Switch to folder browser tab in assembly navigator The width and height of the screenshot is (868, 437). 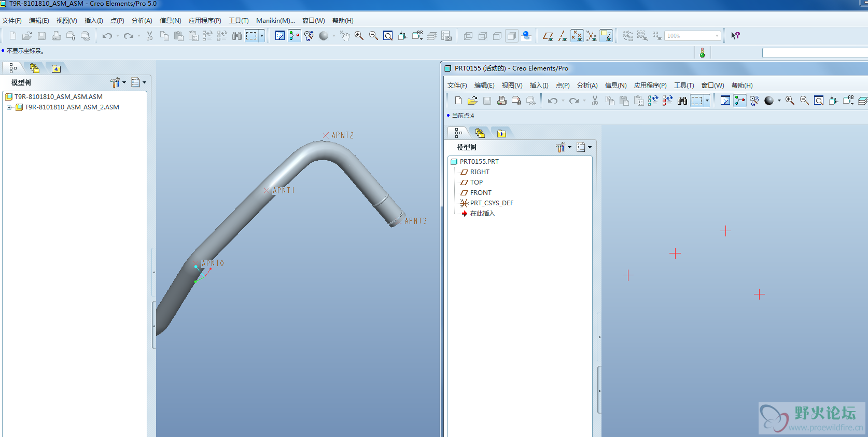point(35,68)
